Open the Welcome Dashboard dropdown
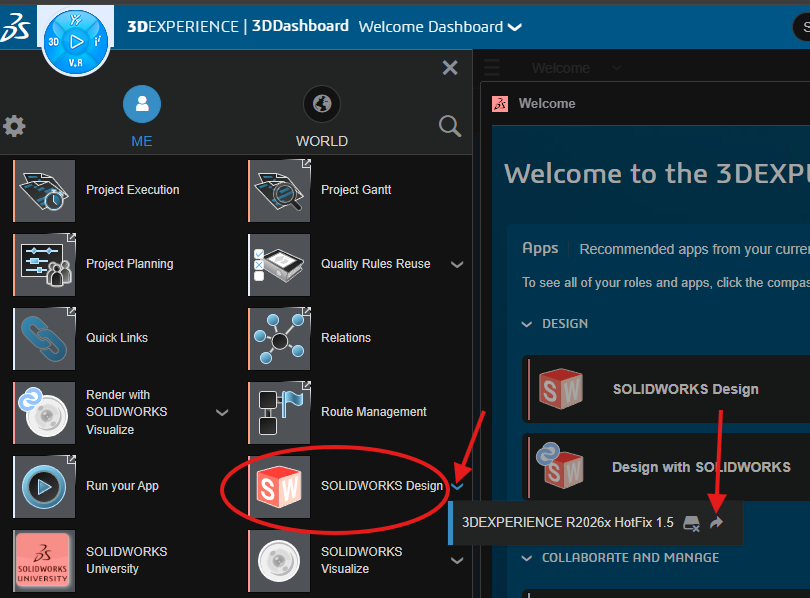810x598 pixels. click(515, 27)
